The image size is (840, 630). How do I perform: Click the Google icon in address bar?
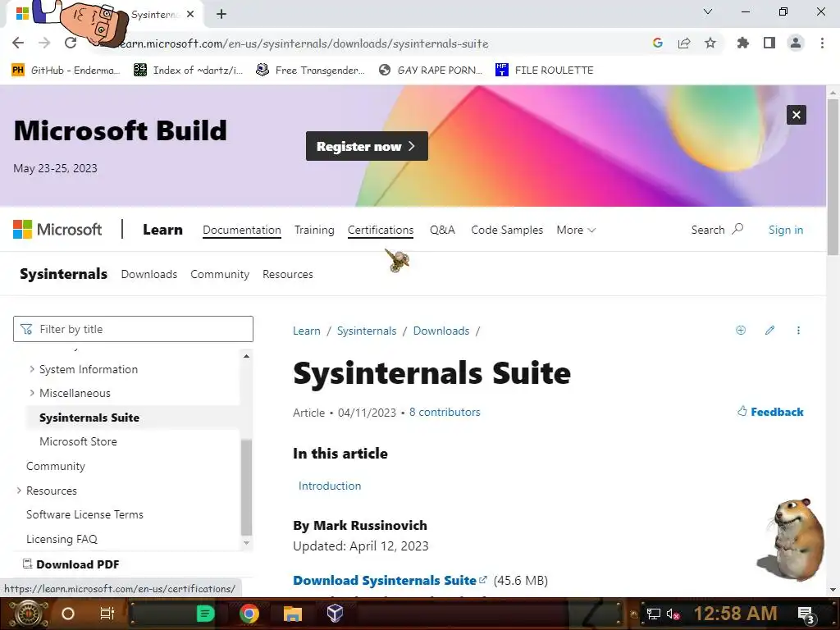point(658,43)
